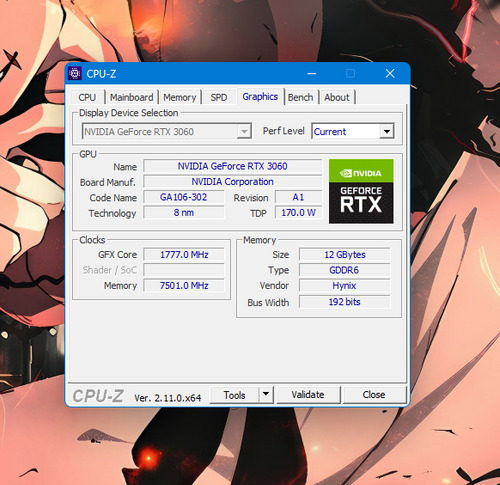Select the SPD tab
Screen dimensions: 500x485
[x=219, y=97]
